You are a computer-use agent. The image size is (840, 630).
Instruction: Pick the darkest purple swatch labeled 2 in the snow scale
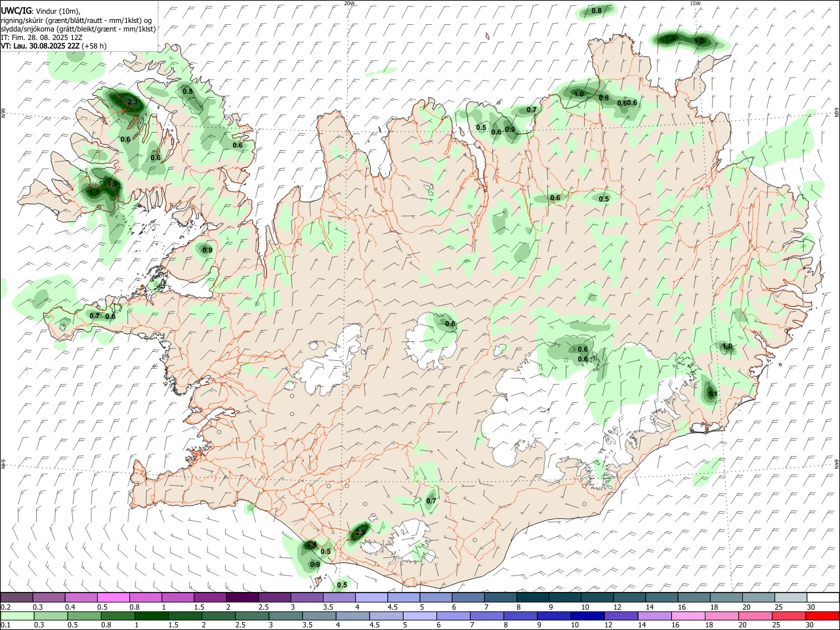point(242,597)
